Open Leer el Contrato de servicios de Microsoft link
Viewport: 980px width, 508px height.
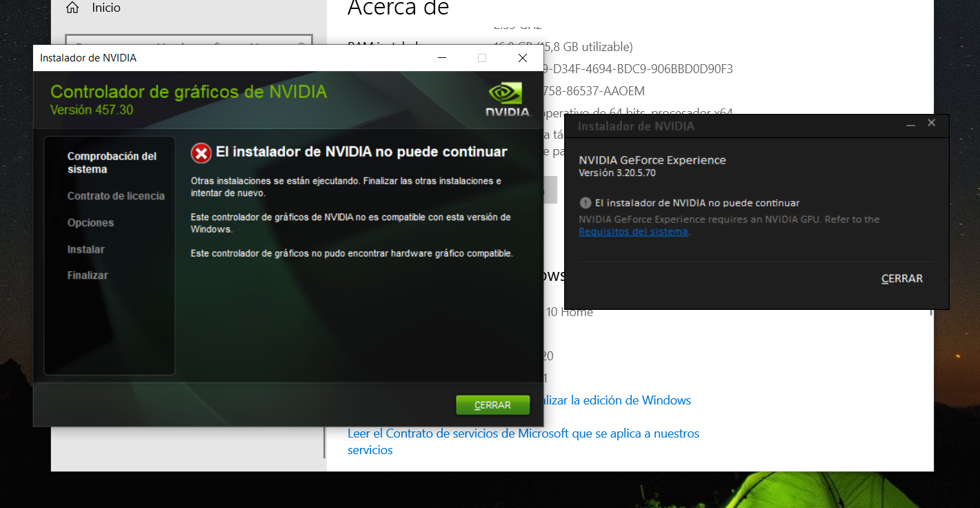[x=523, y=442]
